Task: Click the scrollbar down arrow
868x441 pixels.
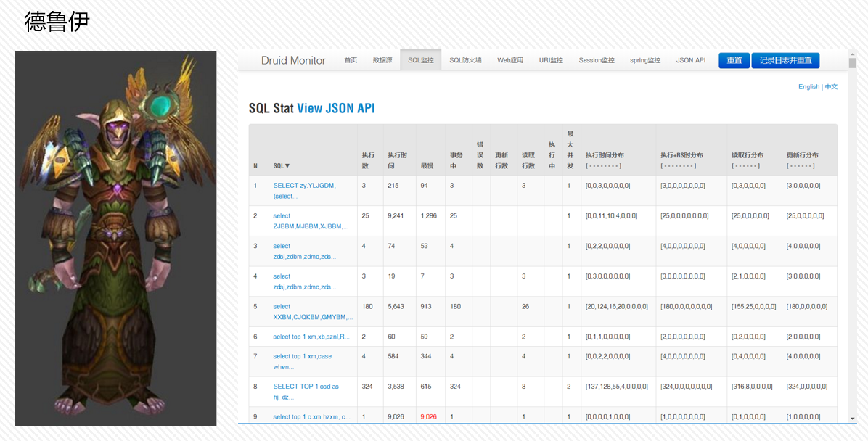Action: (x=853, y=419)
